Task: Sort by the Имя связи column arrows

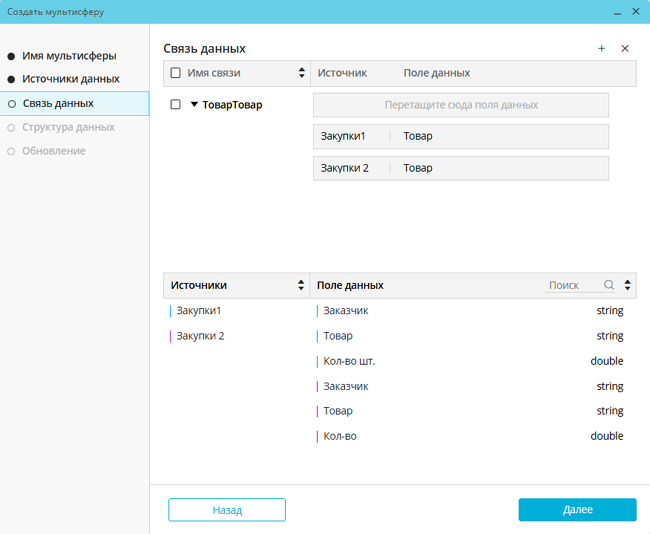Action: pyautogui.click(x=302, y=73)
